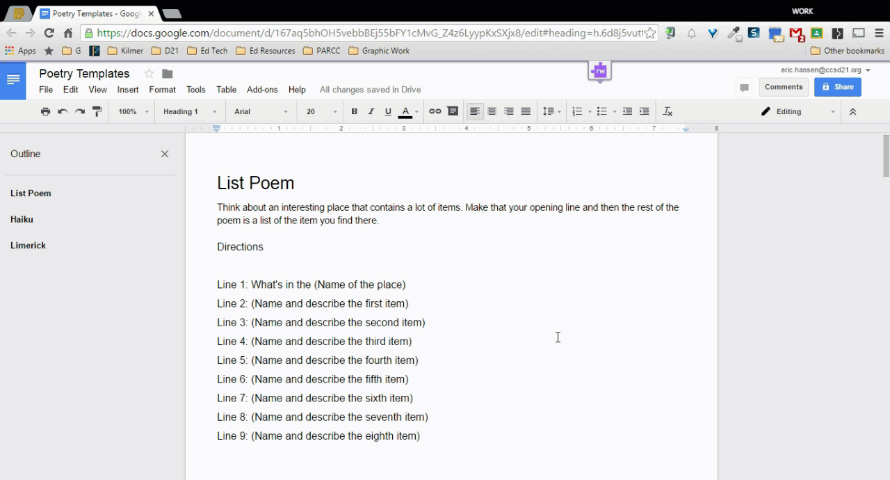The image size is (890, 480).
Task: Open the Format menu
Action: [162, 90]
